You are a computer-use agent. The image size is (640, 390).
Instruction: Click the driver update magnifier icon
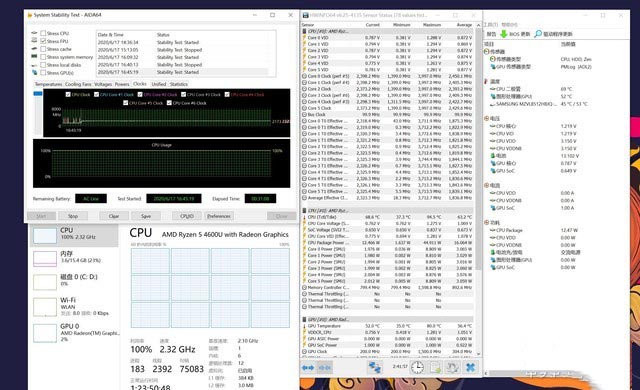click(538, 34)
